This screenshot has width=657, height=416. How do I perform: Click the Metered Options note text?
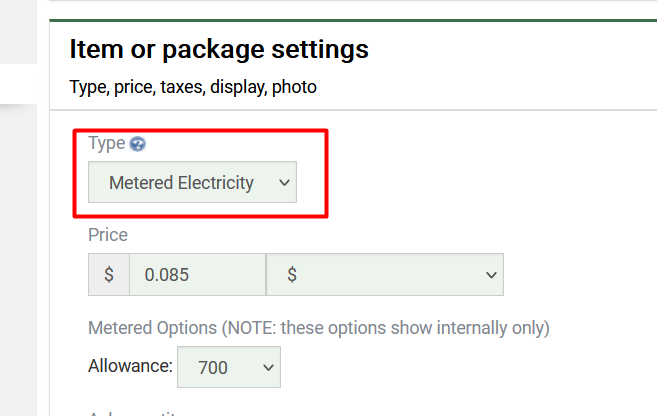319,327
